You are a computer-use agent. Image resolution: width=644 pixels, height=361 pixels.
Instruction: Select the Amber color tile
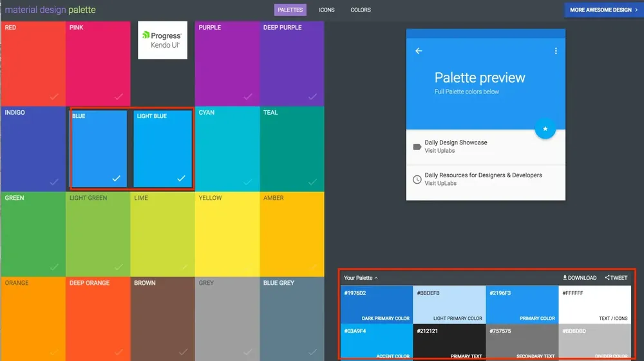(292, 234)
